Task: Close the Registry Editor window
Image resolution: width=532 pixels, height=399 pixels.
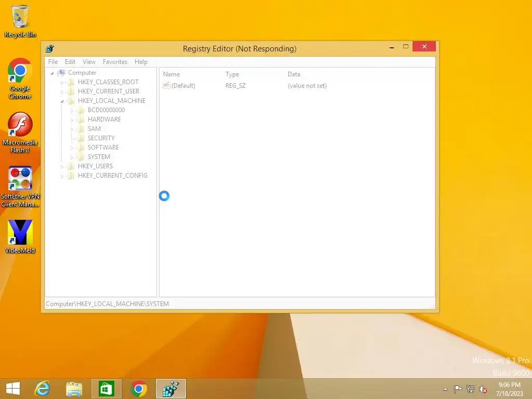Action: click(424, 46)
